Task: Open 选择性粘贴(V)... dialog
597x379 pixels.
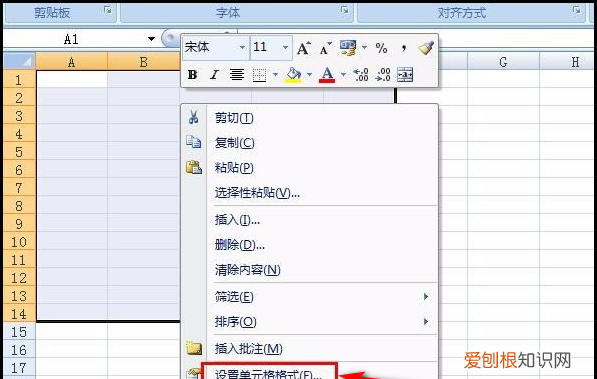Action: point(257,193)
